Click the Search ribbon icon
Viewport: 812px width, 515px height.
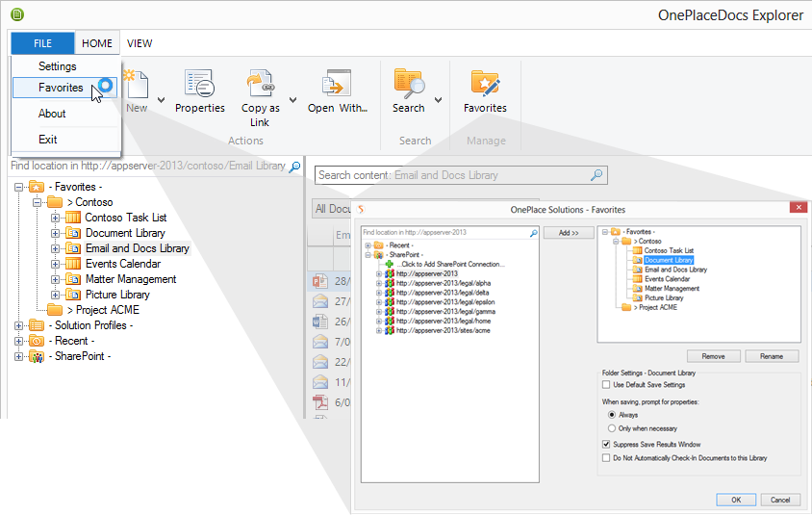tap(409, 85)
